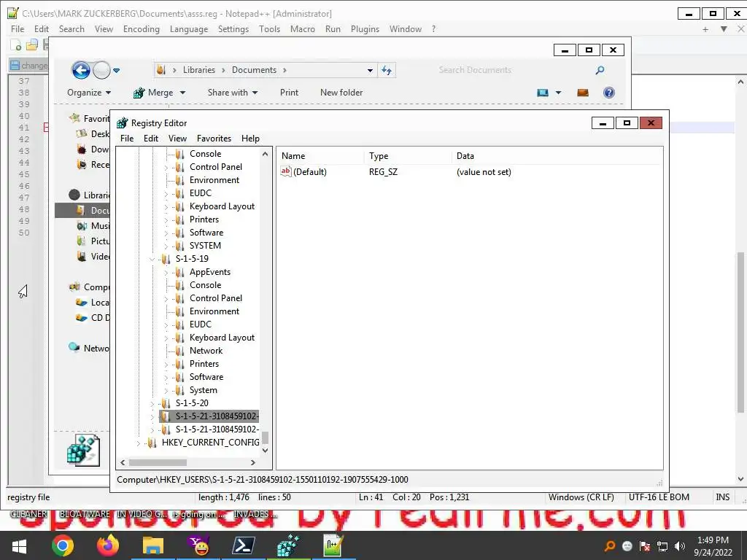The width and height of the screenshot is (747, 560).
Task: Open Google Chrome from the taskbar
Action: 63,545
